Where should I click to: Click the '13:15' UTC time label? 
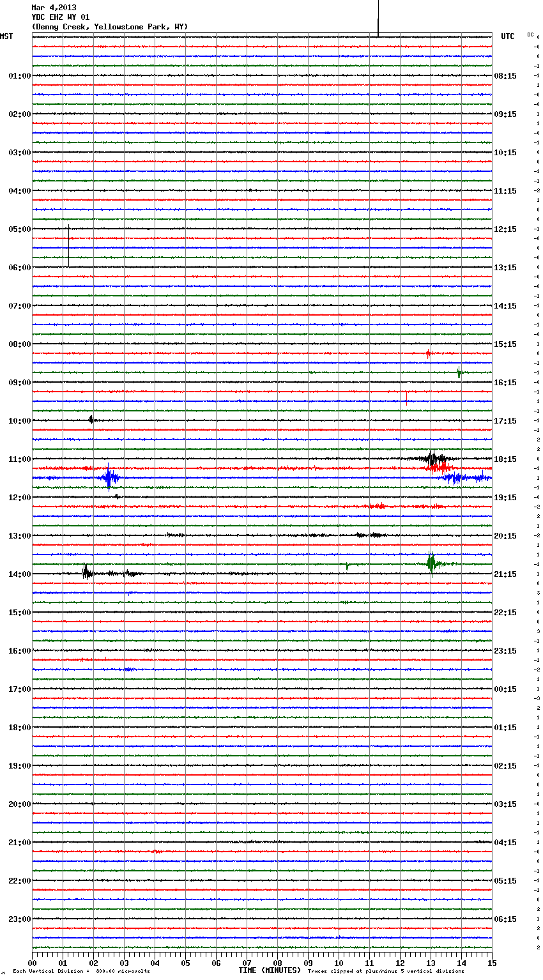[505, 268]
